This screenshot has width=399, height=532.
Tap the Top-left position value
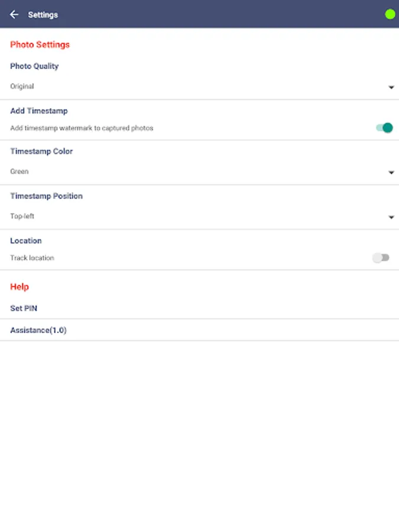[x=22, y=216]
